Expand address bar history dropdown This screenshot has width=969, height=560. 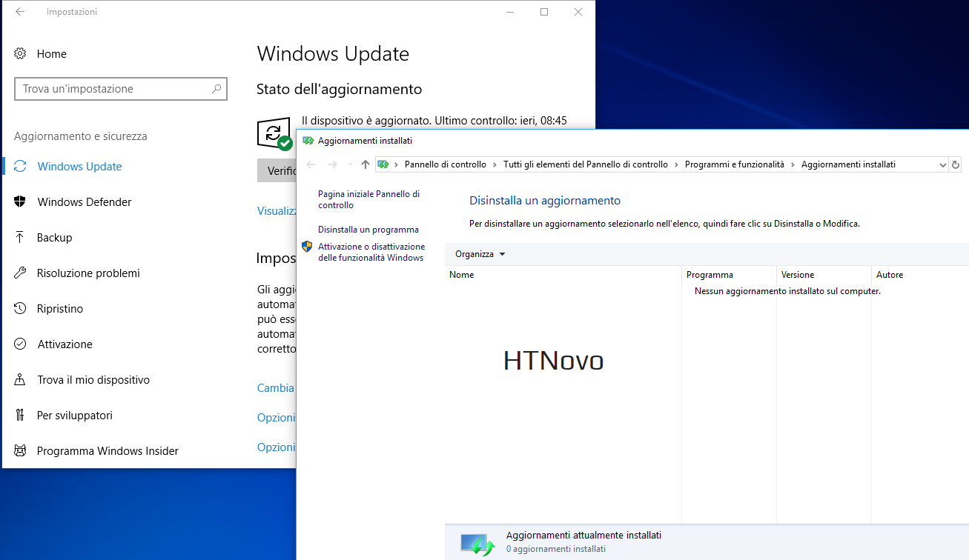[x=943, y=164]
